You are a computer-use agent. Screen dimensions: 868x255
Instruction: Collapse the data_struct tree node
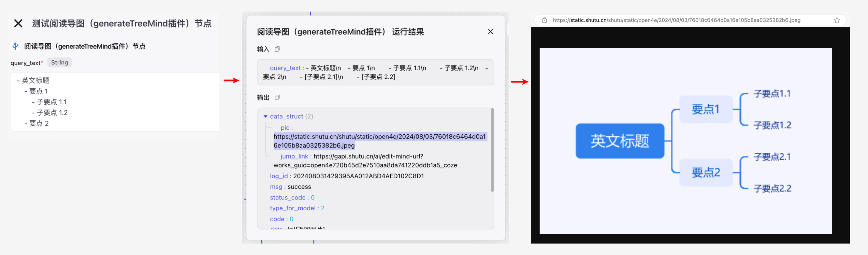[x=265, y=117]
